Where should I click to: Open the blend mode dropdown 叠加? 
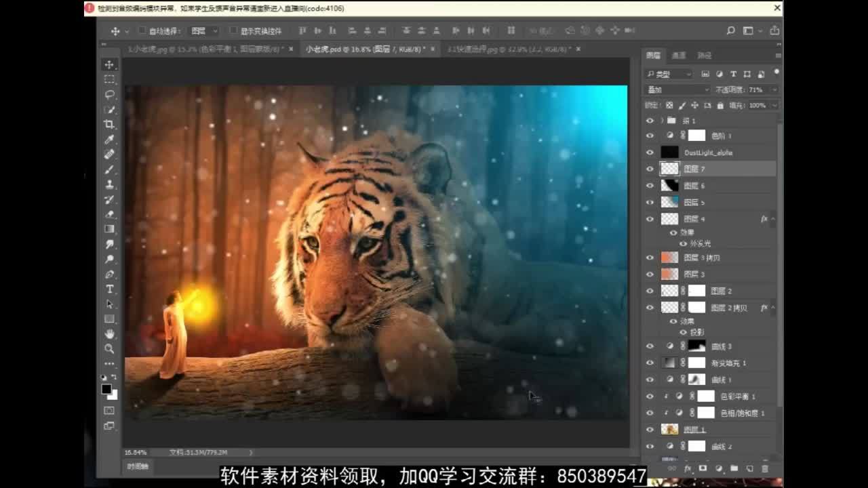(677, 89)
